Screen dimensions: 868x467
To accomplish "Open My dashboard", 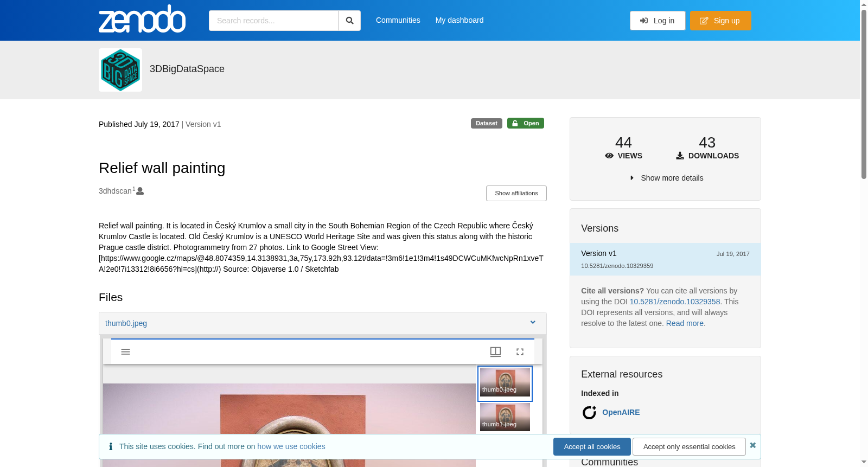I will [x=459, y=20].
